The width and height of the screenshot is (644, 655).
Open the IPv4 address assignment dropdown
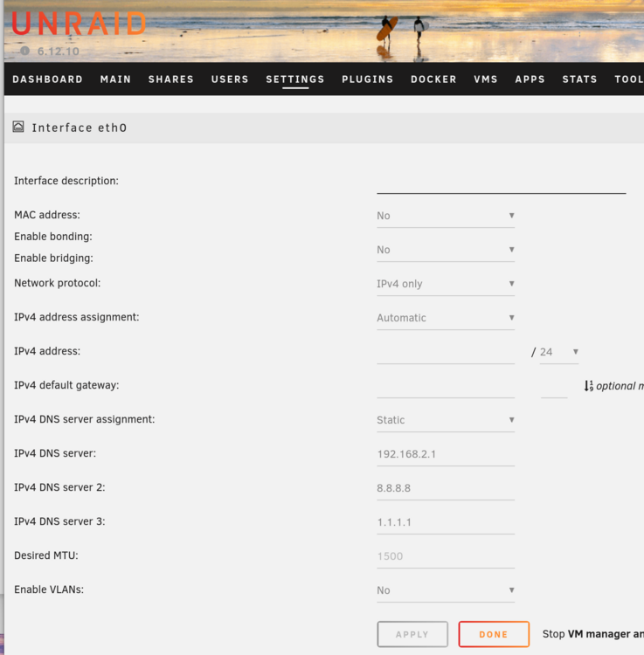pyautogui.click(x=446, y=318)
